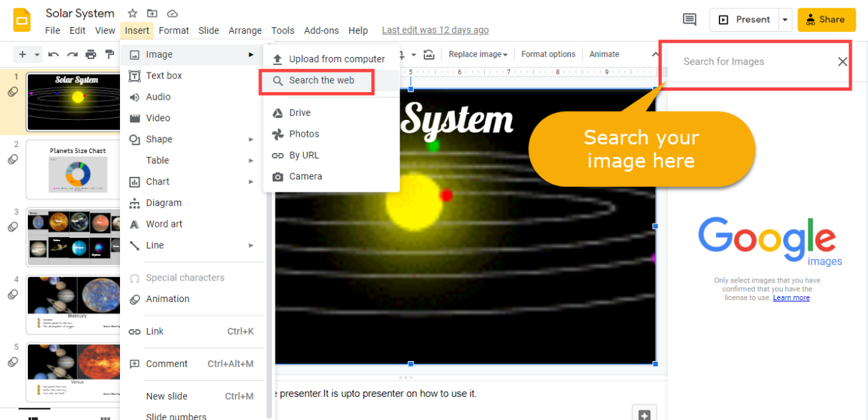Open the Replace image dropdown

[477, 54]
